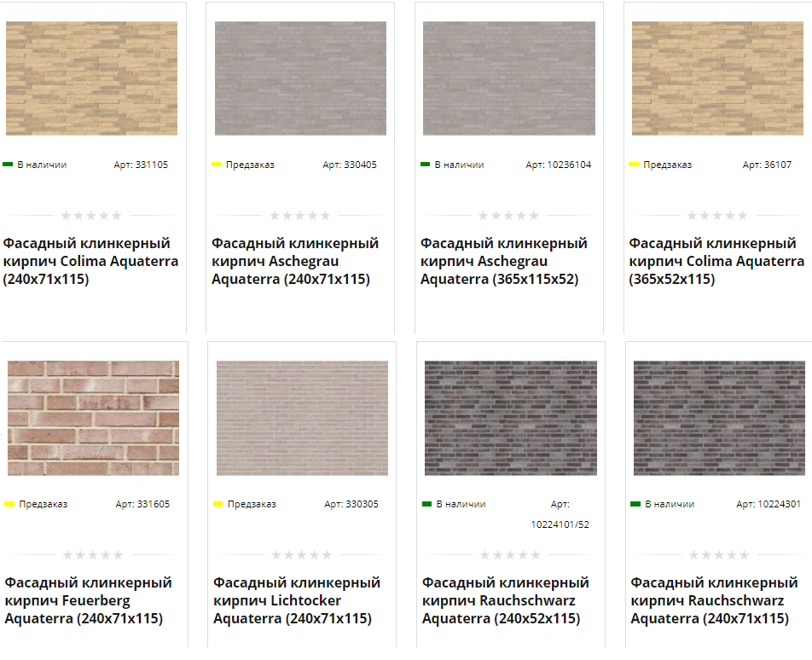Open Colima Aquaterra (365x52x115) brick image
Image resolution: width=812 pixels, height=660 pixels.
coord(718,78)
